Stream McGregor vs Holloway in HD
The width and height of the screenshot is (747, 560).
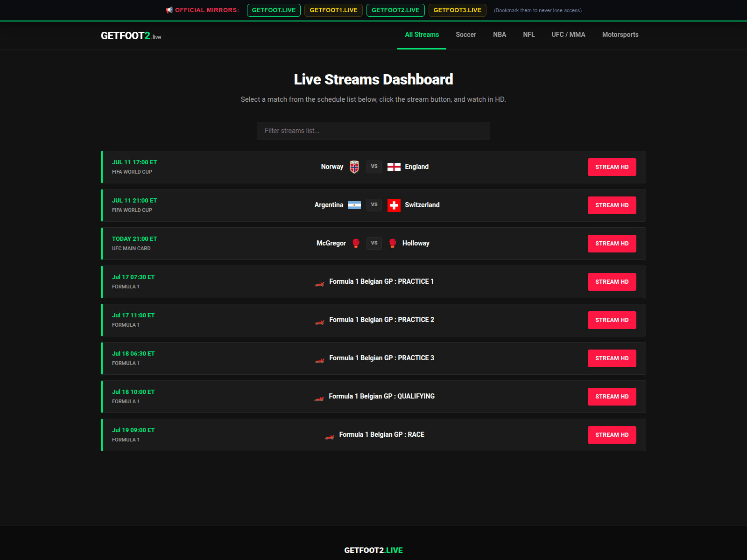point(612,244)
